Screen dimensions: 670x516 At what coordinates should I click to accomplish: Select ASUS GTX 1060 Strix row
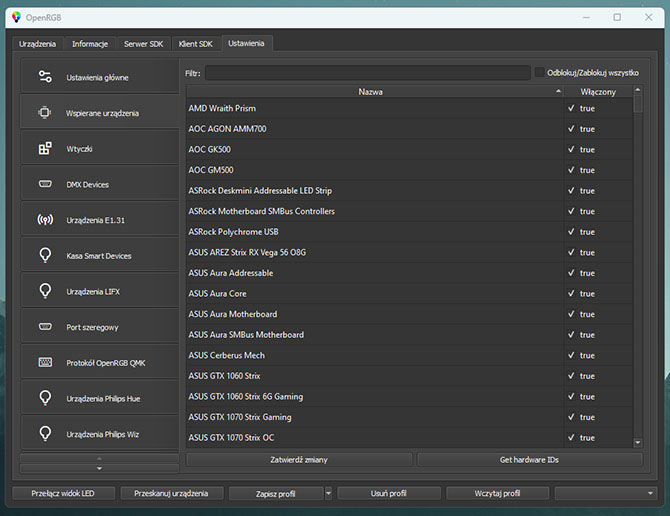pyautogui.click(x=409, y=375)
